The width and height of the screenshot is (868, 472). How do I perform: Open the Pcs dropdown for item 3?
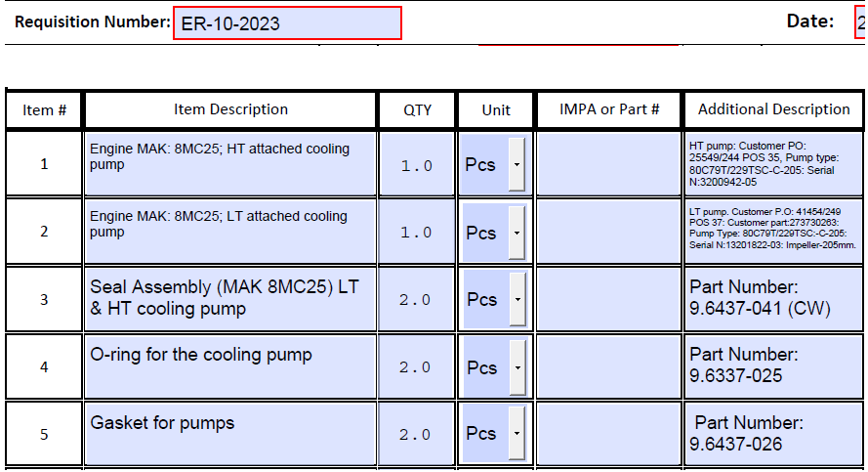(x=517, y=300)
